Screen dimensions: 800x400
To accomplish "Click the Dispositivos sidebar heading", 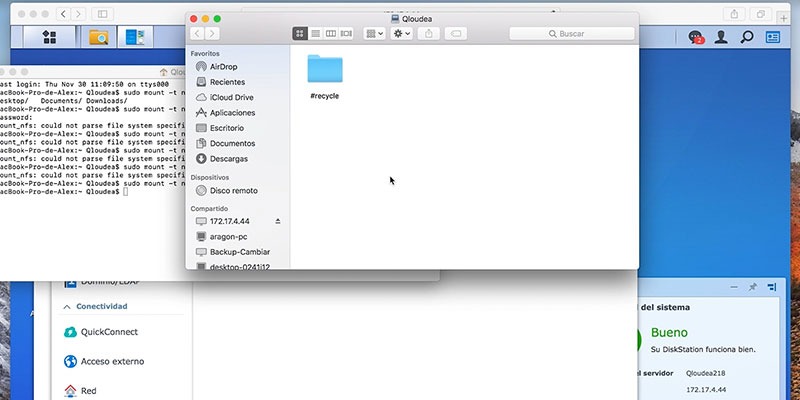I will (210, 178).
